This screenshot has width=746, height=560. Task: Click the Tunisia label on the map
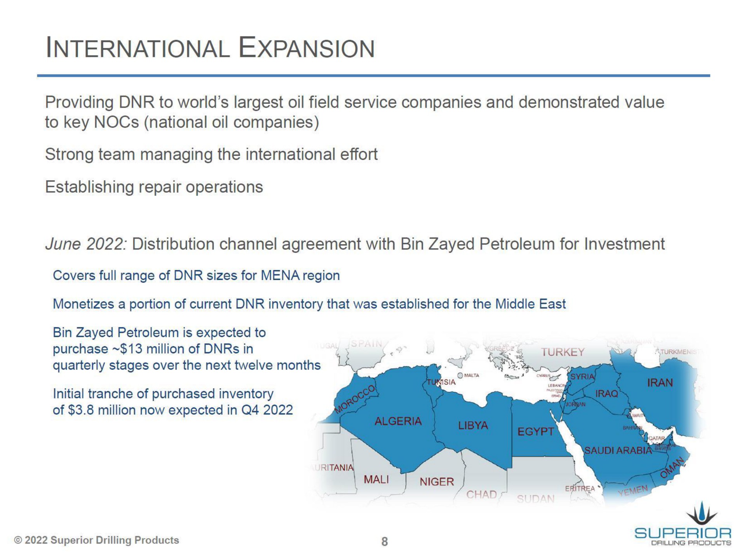coord(441,382)
